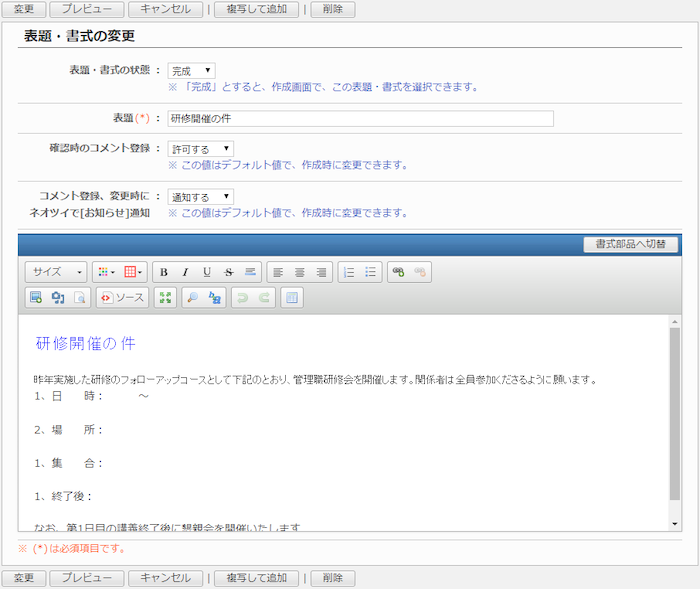Image resolution: width=700 pixels, height=589 pixels.
Task: Insert a bulleted list
Action: pyautogui.click(x=370, y=272)
